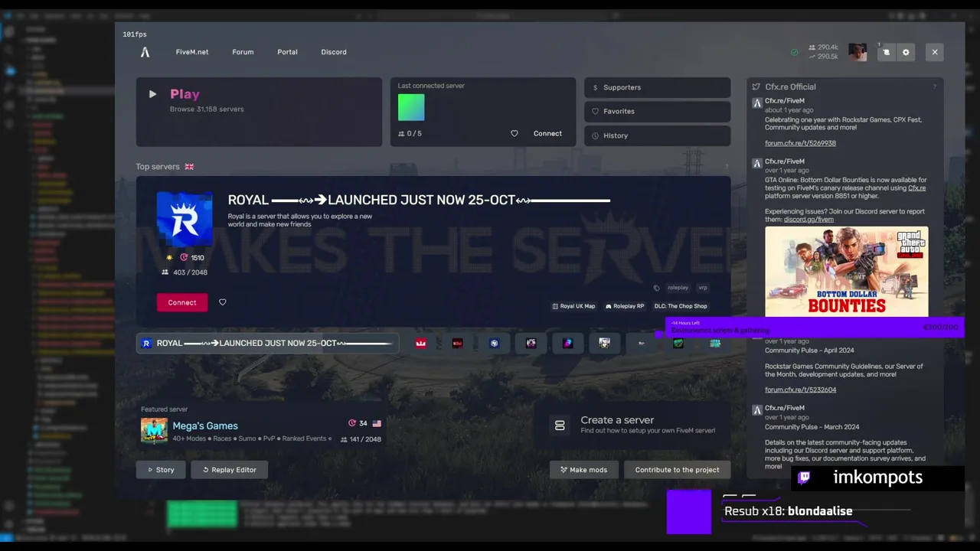Open the settings gear icon
The width and height of the screenshot is (980, 551).
coord(906,52)
